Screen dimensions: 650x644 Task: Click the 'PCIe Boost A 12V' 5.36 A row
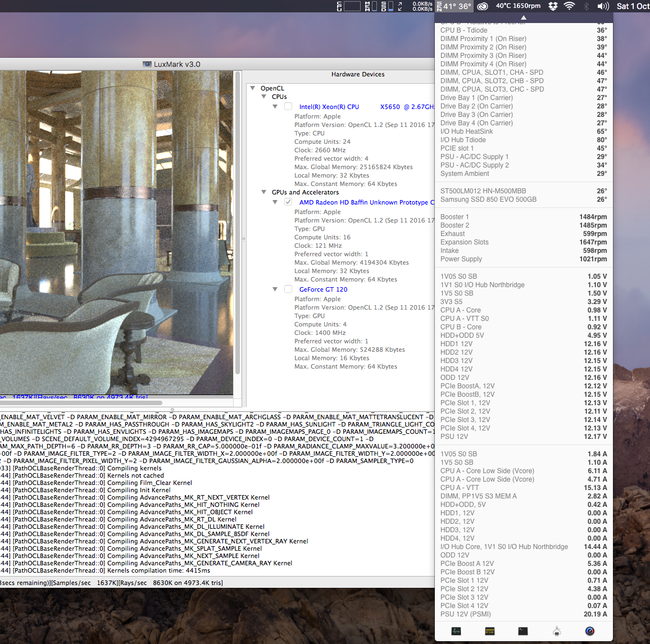tap(524, 564)
